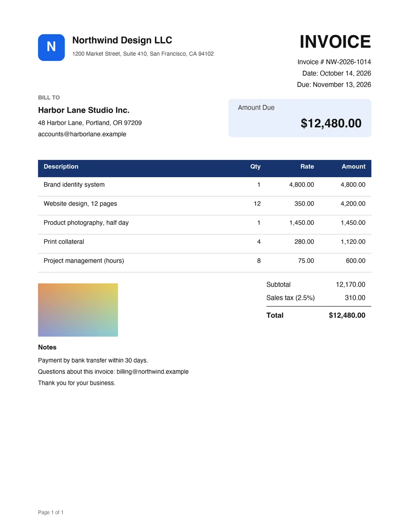Image resolution: width=411 pixels, height=532 pixels.
Task: Click the 600.00 amount for Project management
Action: click(356, 261)
